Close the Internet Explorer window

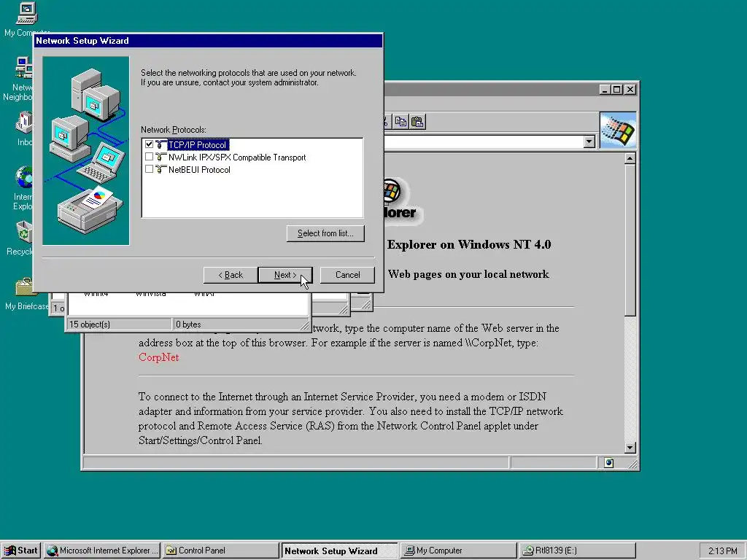(630, 89)
